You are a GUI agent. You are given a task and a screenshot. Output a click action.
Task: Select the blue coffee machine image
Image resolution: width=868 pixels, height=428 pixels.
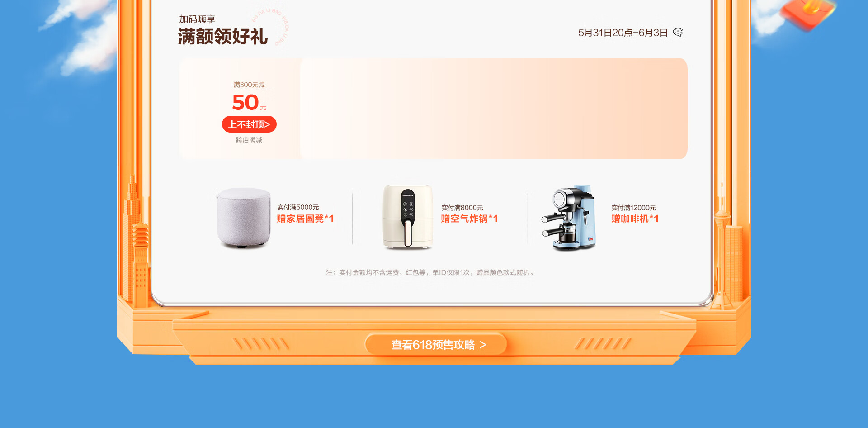coord(569,218)
